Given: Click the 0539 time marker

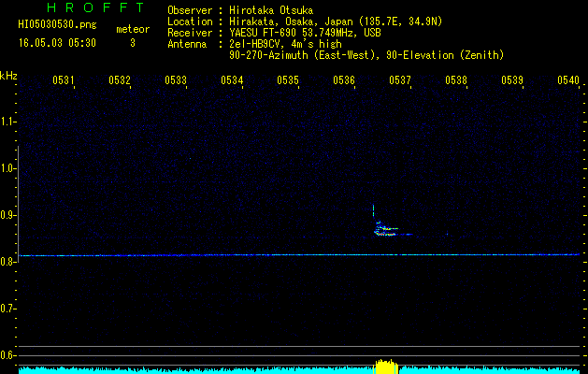Looking at the screenshot, I should click(x=512, y=79).
